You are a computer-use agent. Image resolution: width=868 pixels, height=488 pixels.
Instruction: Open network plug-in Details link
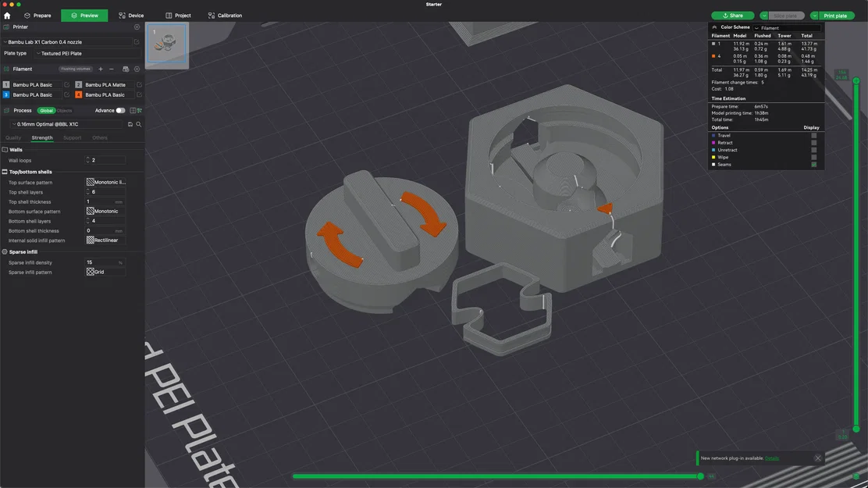[x=772, y=458]
